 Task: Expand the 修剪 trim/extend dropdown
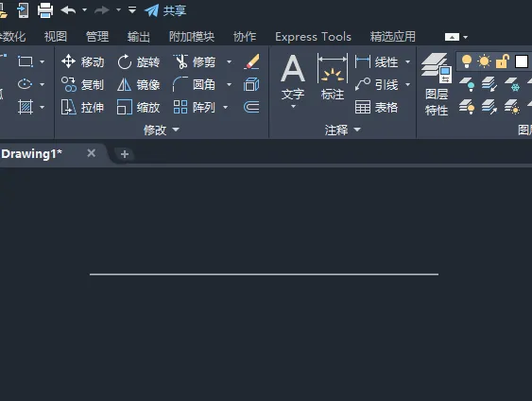229,61
